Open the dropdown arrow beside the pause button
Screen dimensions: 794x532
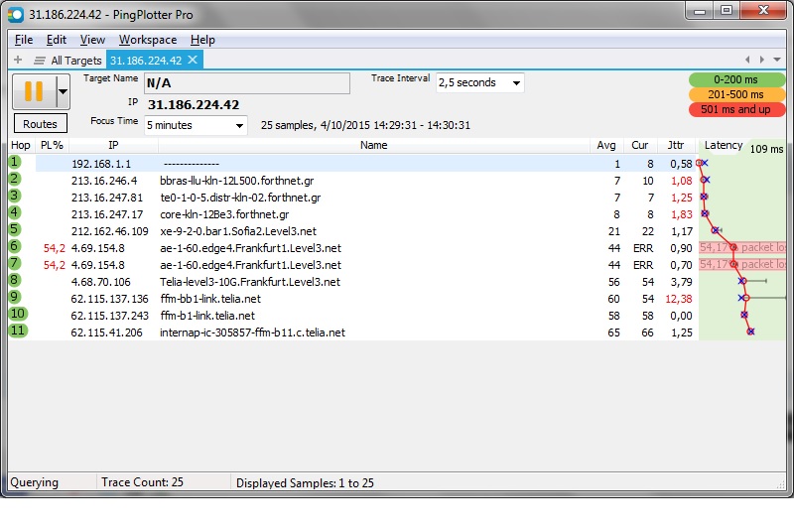tap(63, 91)
